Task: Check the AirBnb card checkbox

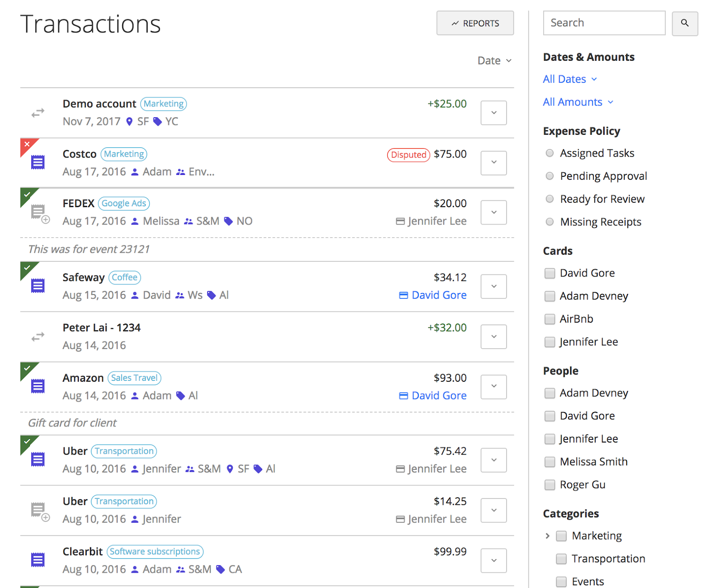Action: (x=550, y=319)
